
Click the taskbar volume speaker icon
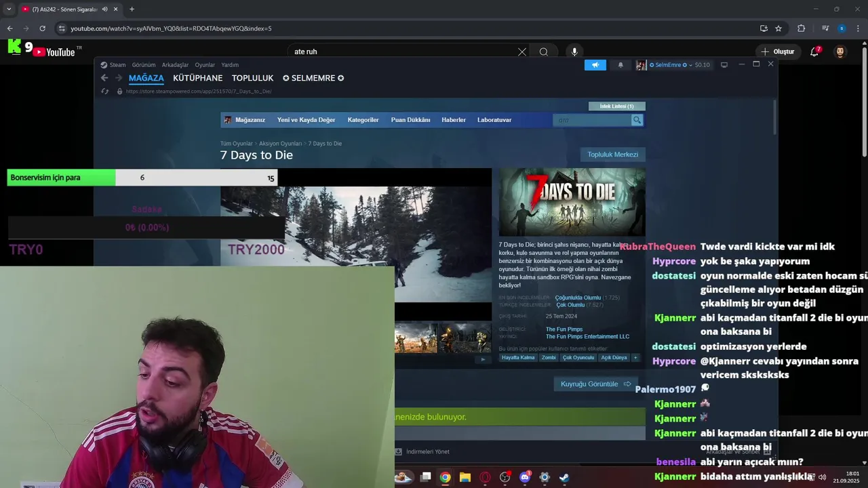pos(823,477)
